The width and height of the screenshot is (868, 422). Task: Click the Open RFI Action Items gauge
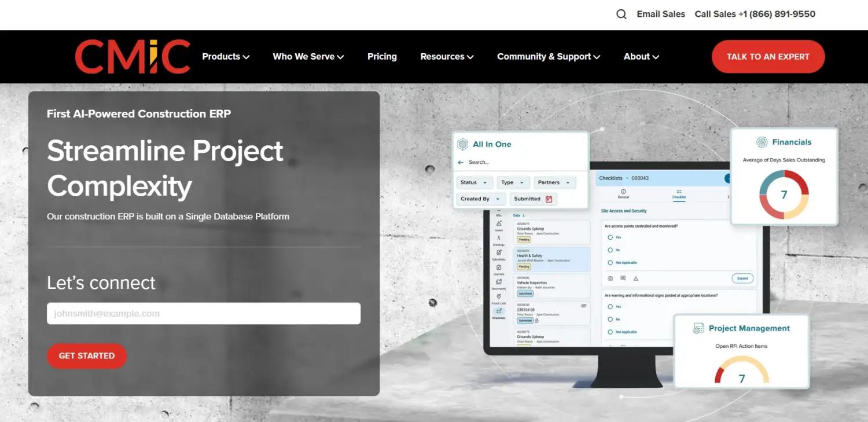742,370
